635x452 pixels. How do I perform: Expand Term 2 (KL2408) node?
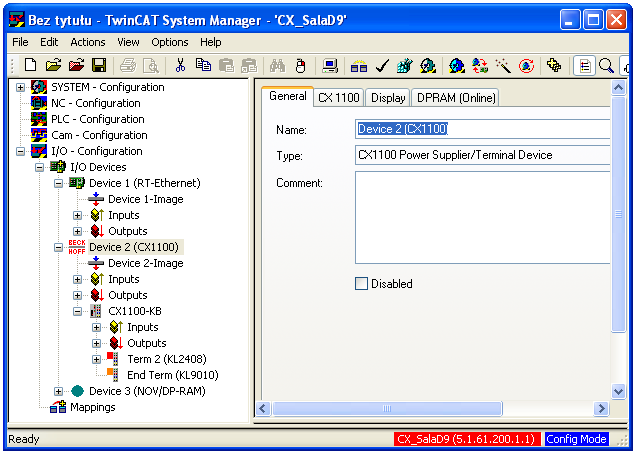coord(96,359)
